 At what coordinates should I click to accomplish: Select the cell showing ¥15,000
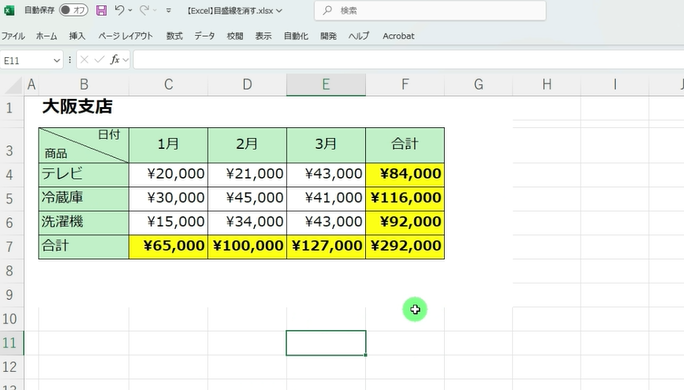tap(168, 223)
